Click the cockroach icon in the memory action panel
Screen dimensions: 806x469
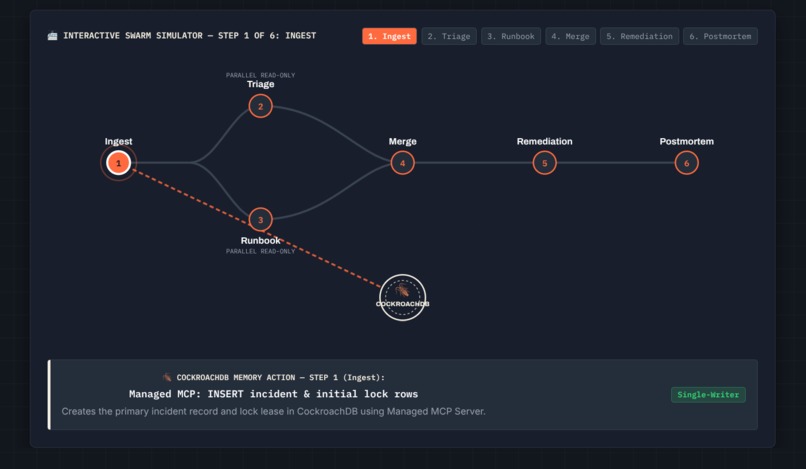point(167,377)
